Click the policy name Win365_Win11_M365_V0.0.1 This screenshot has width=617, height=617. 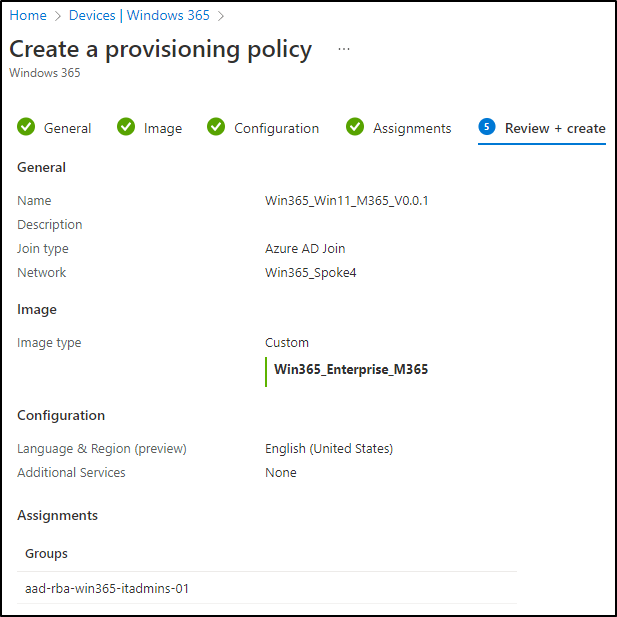point(346,201)
